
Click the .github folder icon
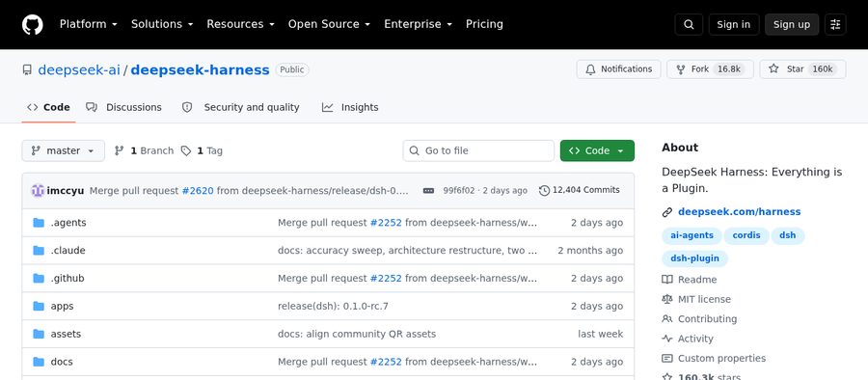39,278
